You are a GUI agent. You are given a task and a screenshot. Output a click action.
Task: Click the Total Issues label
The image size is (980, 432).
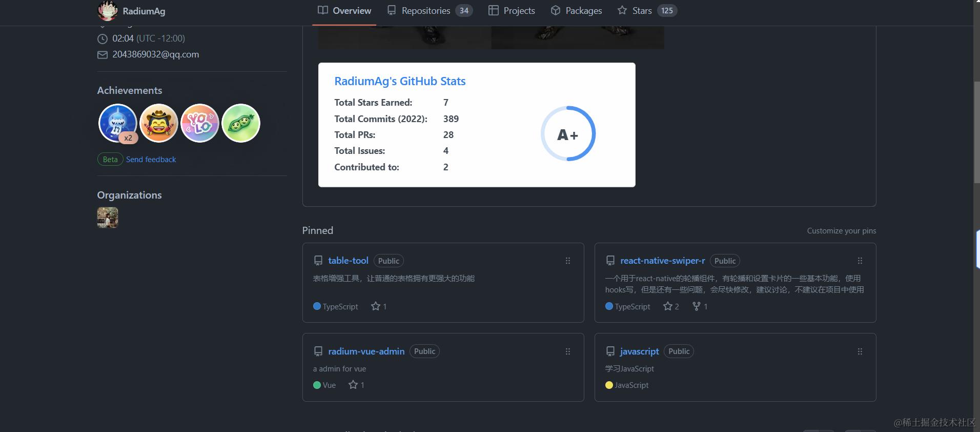[x=360, y=150]
